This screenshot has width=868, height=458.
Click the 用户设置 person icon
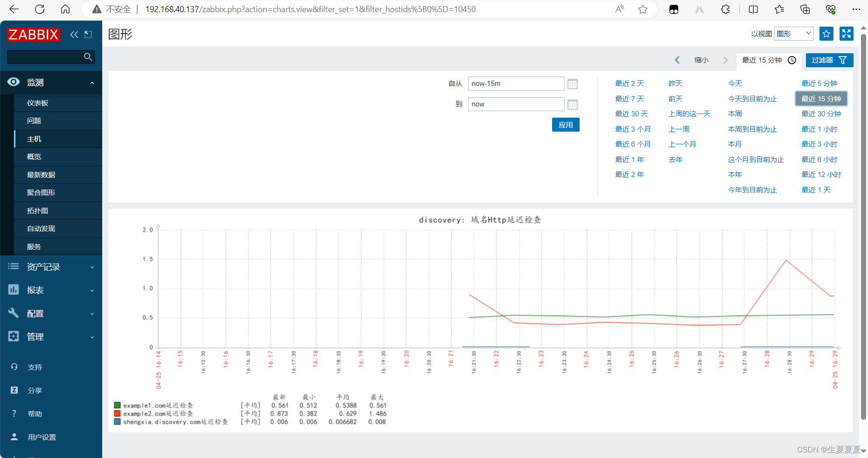pos(14,437)
